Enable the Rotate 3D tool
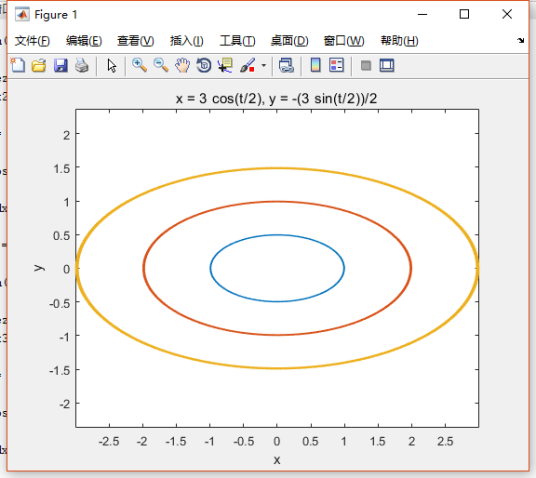 click(x=204, y=65)
